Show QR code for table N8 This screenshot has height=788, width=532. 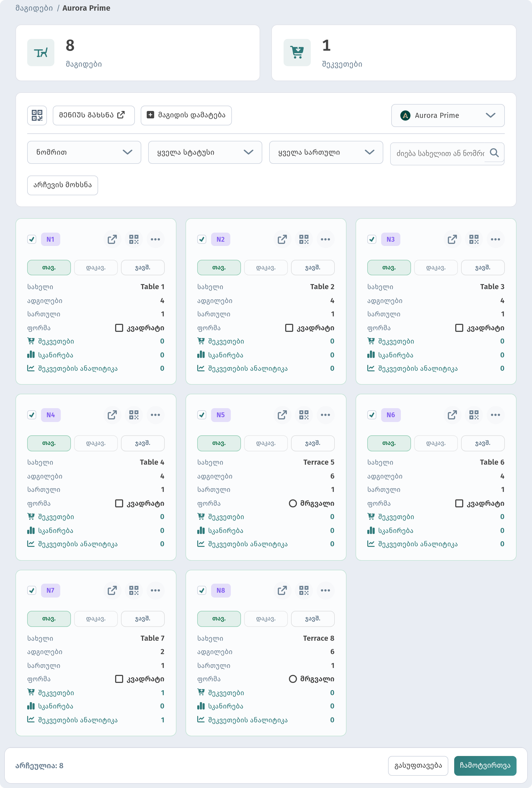304,590
